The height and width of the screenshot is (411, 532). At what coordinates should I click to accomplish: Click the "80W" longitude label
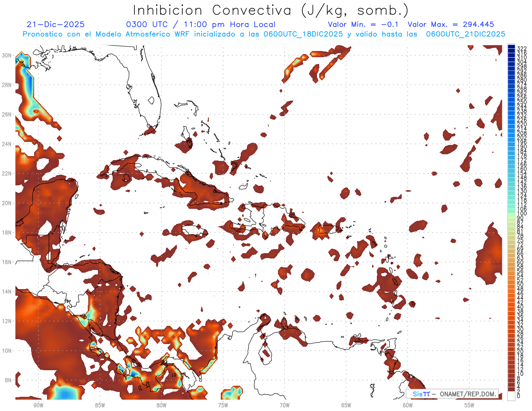coord(161,405)
